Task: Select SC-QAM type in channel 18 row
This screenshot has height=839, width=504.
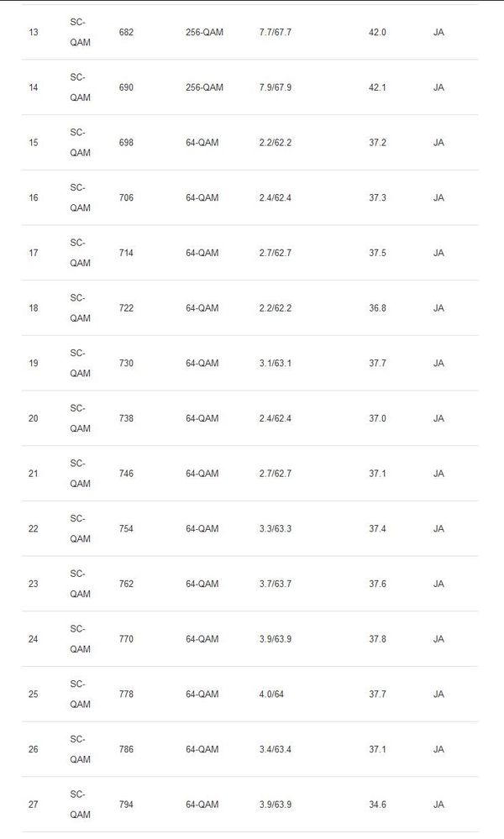Action: click(x=81, y=307)
